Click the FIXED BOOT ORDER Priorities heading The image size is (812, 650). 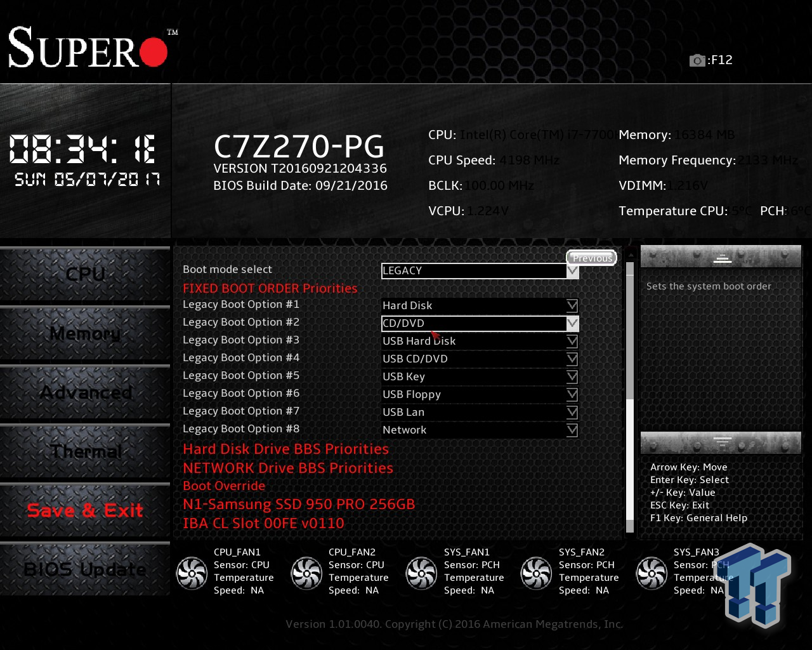tap(270, 288)
